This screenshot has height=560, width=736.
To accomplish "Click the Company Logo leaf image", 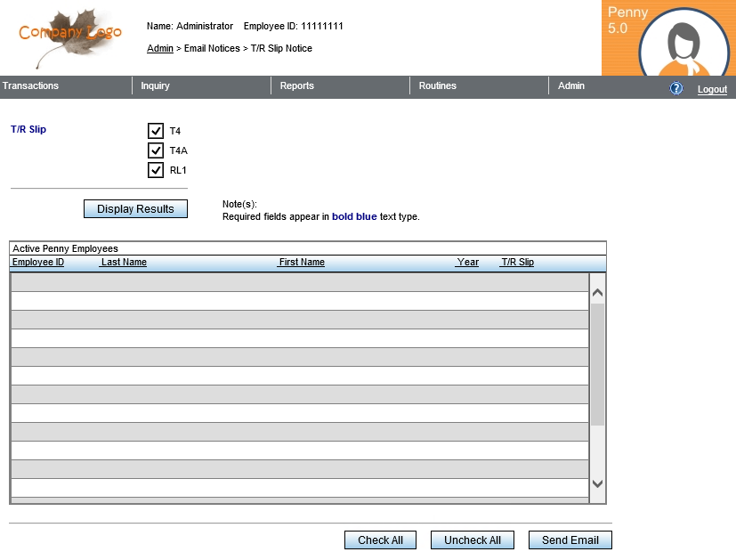I will [x=70, y=37].
